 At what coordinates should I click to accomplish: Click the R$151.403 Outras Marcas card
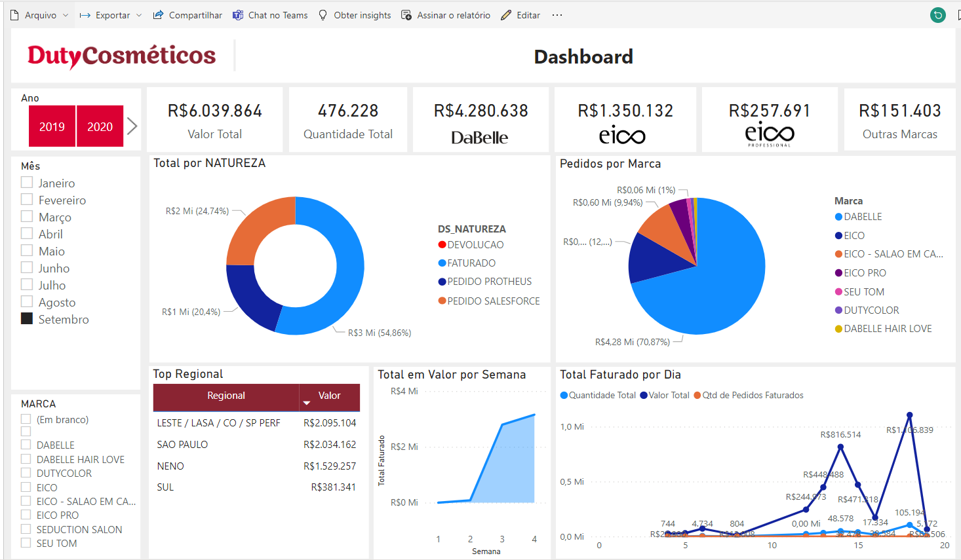click(x=900, y=120)
